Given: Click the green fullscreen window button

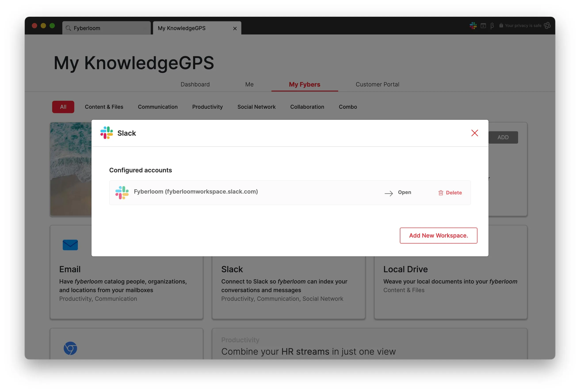Looking at the screenshot, I should [52, 26].
